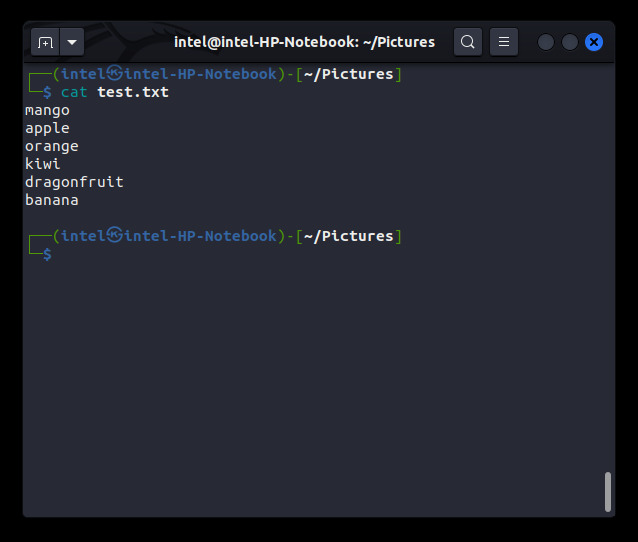The width and height of the screenshot is (638, 542).
Task: Click the 'mango' output line
Action: pos(47,111)
